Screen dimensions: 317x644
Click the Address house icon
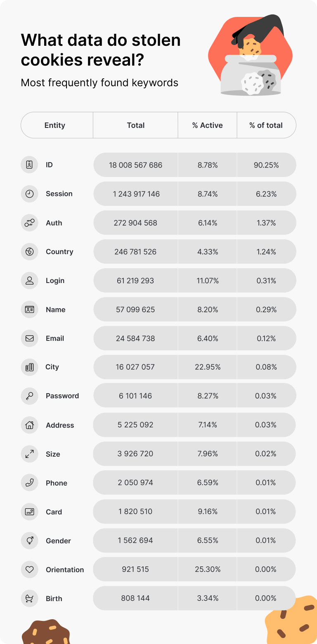tap(29, 425)
